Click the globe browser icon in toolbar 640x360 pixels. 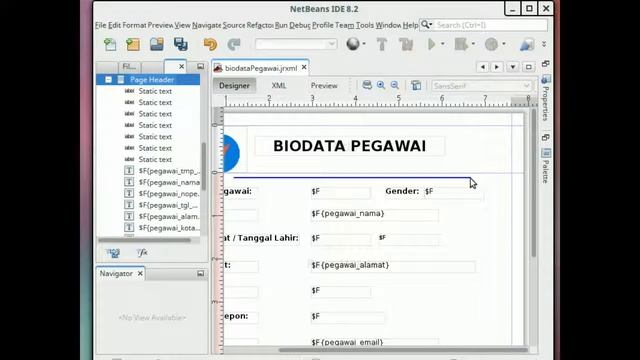(353, 44)
